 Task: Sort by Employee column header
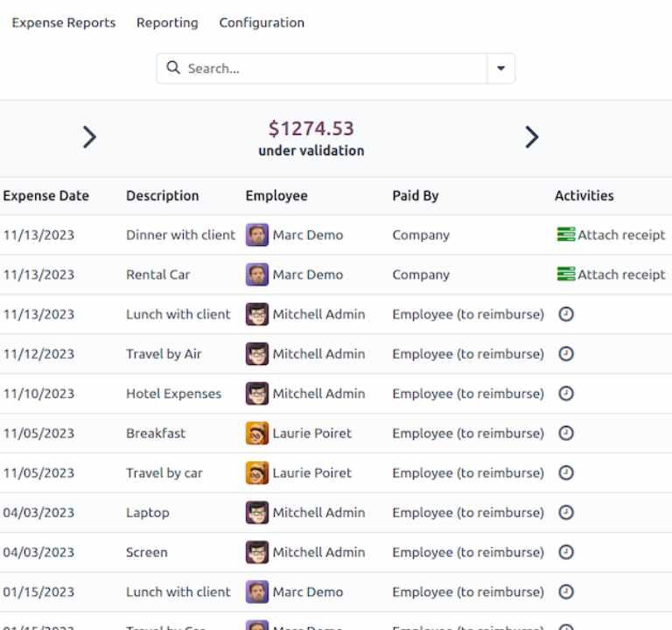click(276, 196)
